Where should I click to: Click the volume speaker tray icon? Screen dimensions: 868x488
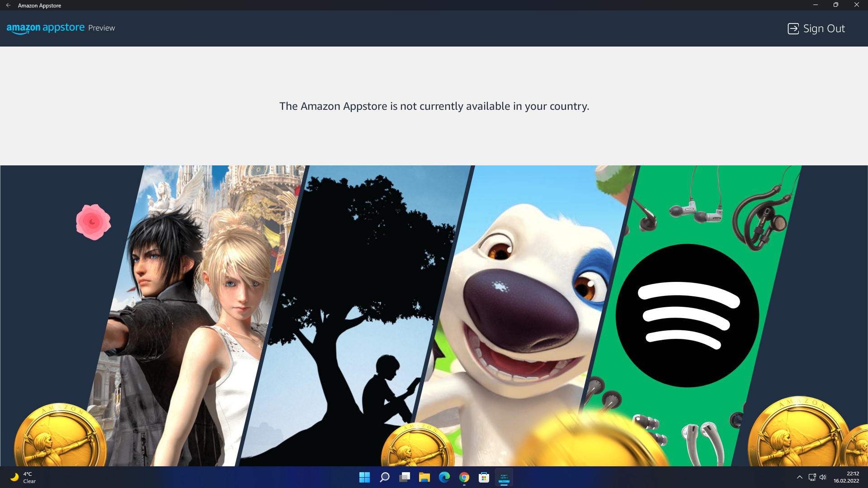(823, 477)
